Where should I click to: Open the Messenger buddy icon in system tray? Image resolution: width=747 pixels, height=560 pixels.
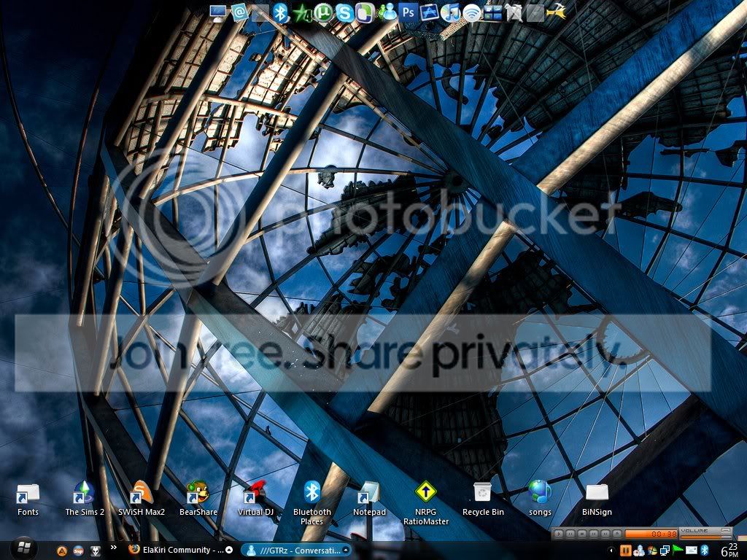coord(639,551)
